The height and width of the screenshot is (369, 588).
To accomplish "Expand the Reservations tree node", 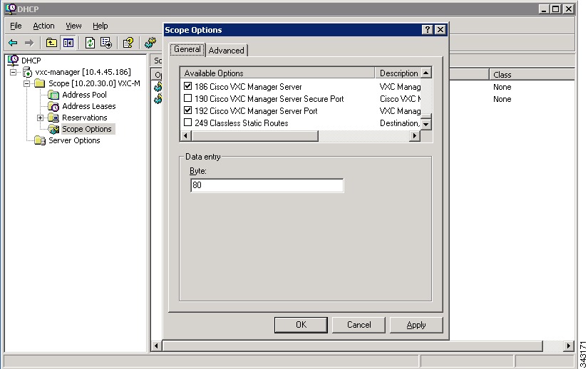I will (40, 118).
